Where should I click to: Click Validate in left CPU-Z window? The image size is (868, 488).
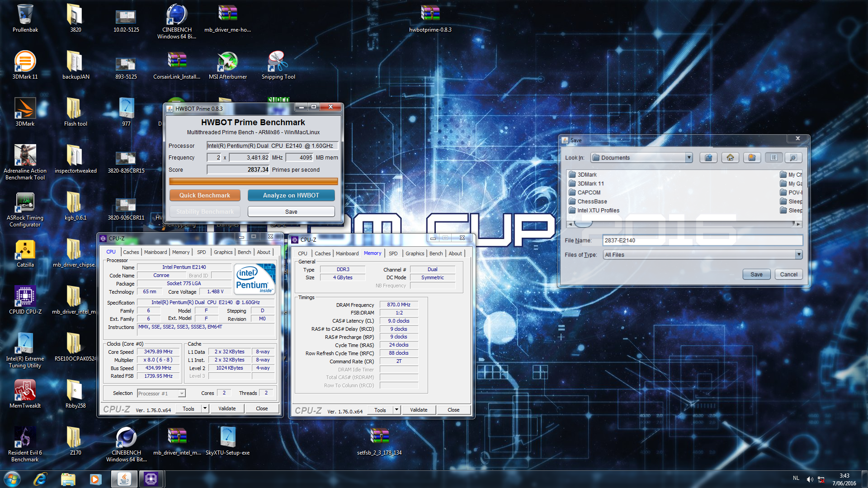click(227, 408)
